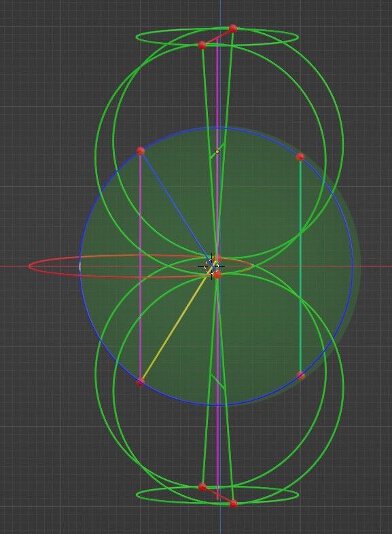
Task: Select the red horizontal ellipse at its left end
Action: tap(30, 266)
